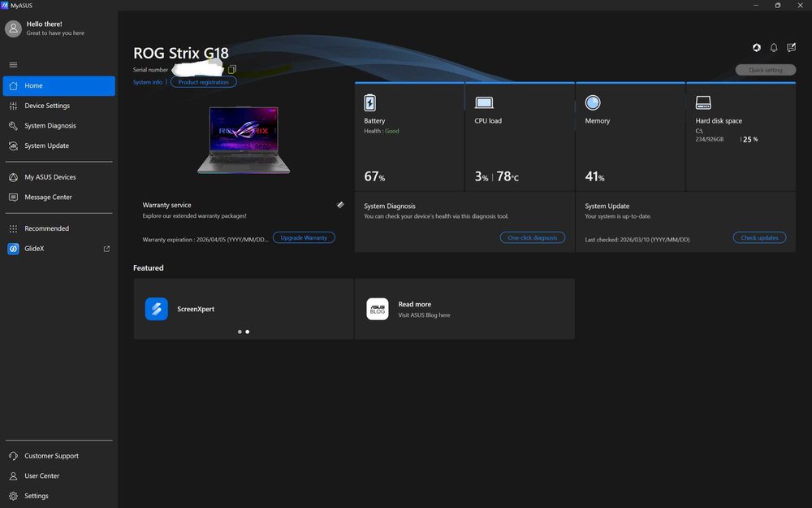Image resolution: width=812 pixels, height=508 pixels.
Task: Open the feedback icon at top right
Action: click(x=791, y=48)
